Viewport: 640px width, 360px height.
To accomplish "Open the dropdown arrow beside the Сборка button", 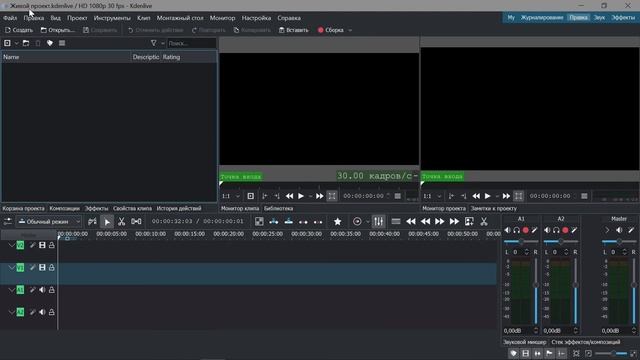I will coord(350,30).
